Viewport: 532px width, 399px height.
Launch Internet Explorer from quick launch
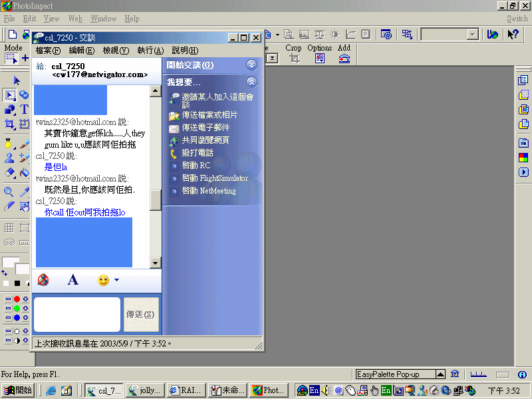click(x=51, y=390)
